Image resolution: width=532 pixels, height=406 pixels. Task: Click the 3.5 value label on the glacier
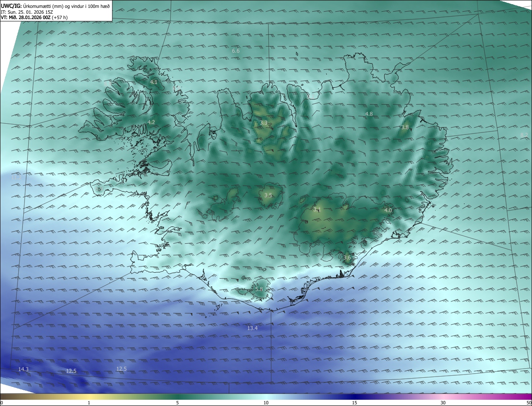click(268, 195)
